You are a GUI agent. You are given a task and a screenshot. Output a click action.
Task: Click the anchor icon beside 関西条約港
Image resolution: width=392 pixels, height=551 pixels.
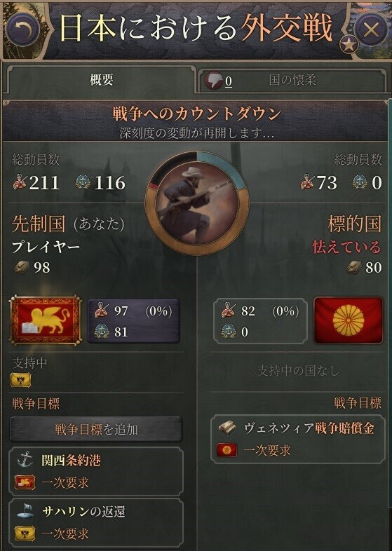(25, 460)
